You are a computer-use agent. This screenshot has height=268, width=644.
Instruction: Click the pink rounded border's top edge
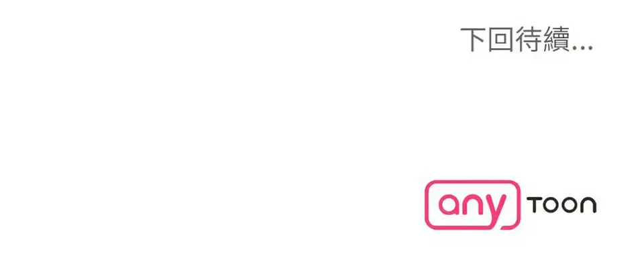472,182
